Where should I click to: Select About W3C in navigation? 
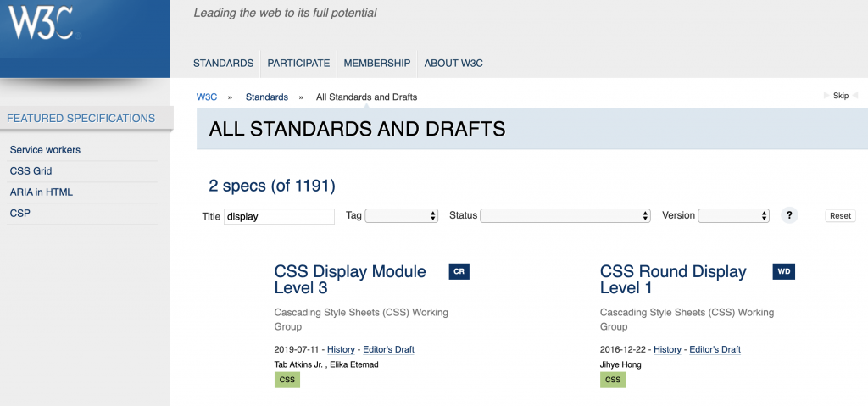point(453,63)
